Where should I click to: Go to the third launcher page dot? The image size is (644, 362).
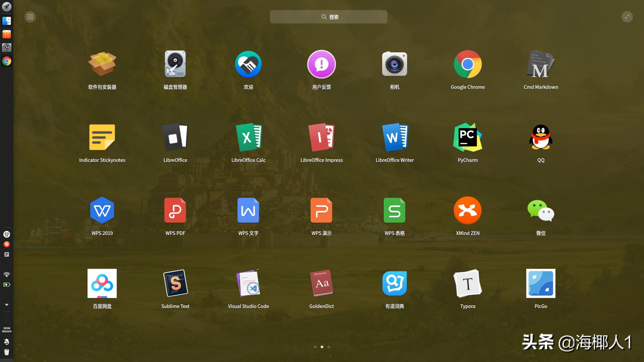point(329,347)
